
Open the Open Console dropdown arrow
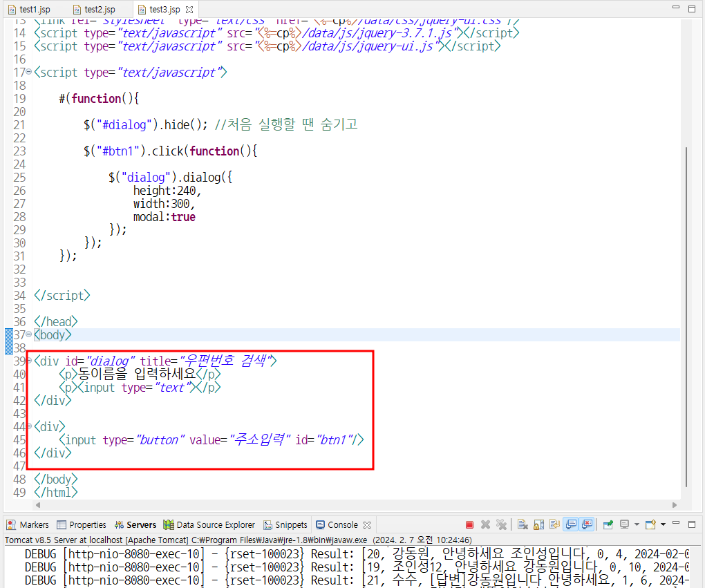tap(663, 524)
